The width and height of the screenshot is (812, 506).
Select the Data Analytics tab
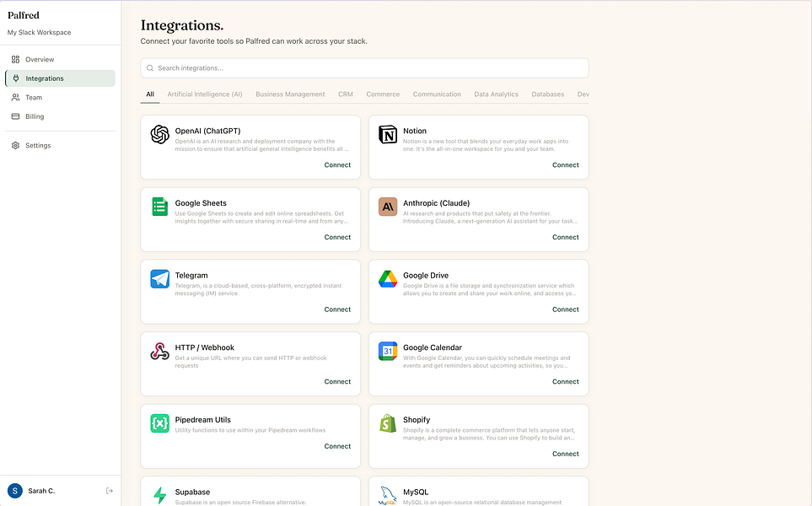pyautogui.click(x=496, y=94)
